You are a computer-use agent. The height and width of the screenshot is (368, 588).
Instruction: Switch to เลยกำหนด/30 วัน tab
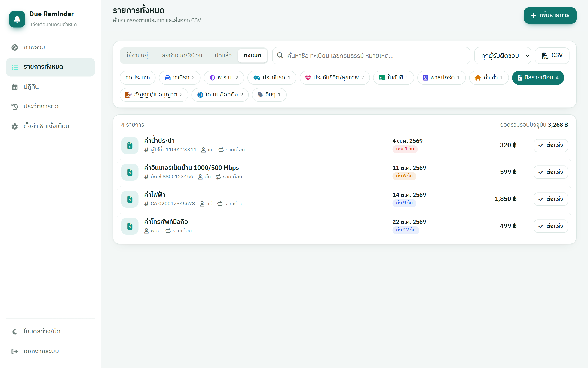tap(181, 55)
